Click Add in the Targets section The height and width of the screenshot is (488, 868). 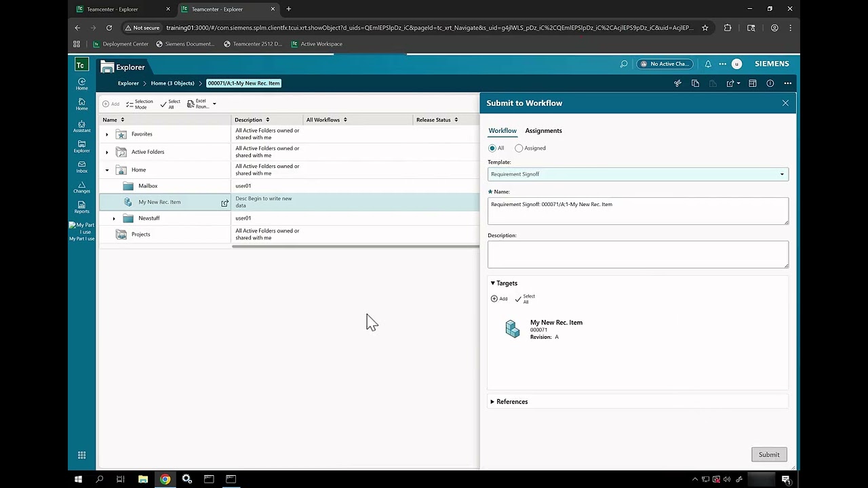499,299
